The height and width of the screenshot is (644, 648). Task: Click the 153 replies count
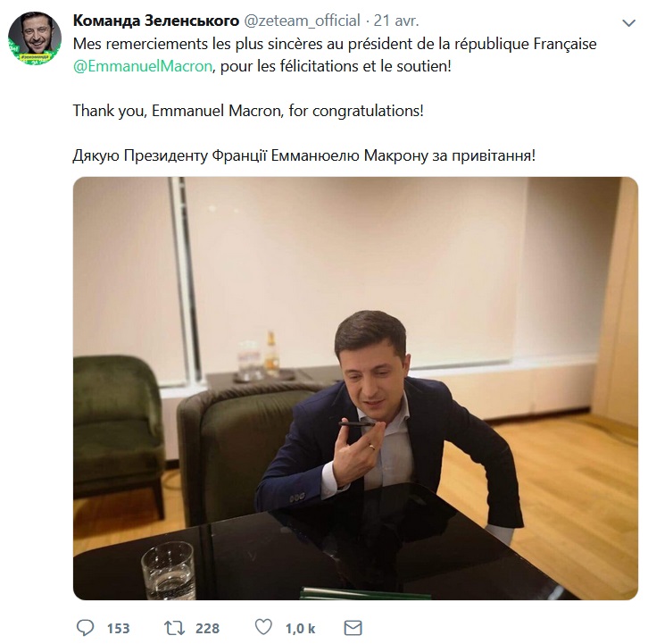[119, 628]
